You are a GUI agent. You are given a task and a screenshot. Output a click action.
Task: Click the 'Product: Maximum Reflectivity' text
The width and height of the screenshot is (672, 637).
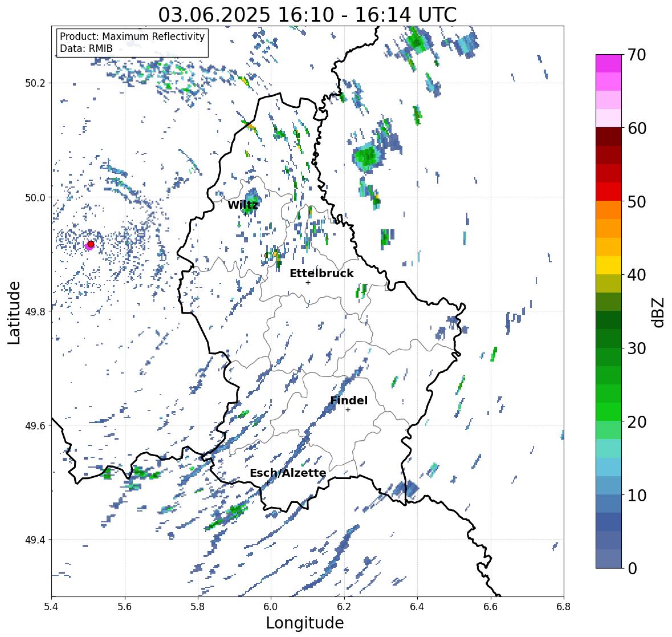coord(132,36)
